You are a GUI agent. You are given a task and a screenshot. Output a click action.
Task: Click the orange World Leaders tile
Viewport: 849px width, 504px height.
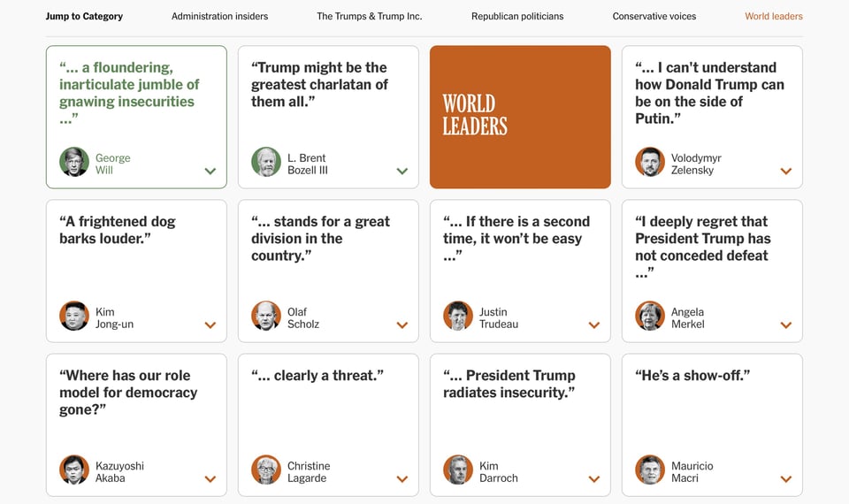coord(520,117)
